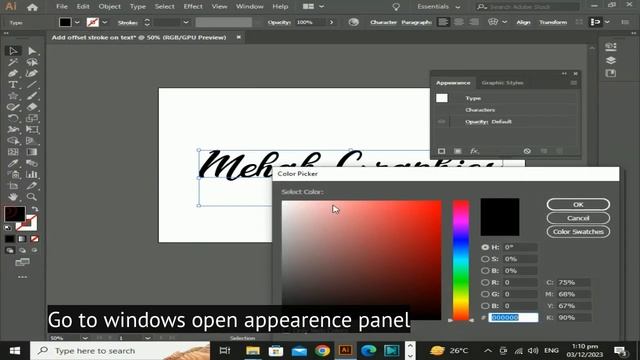
Task: Select the Shape Builder tool
Action: tap(13, 141)
